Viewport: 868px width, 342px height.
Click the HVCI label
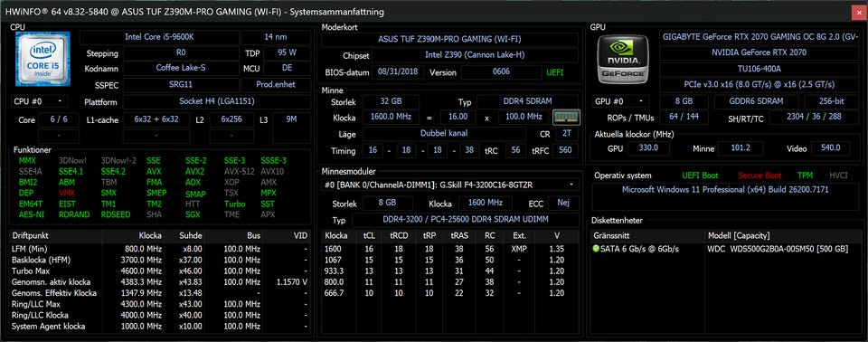click(x=838, y=176)
